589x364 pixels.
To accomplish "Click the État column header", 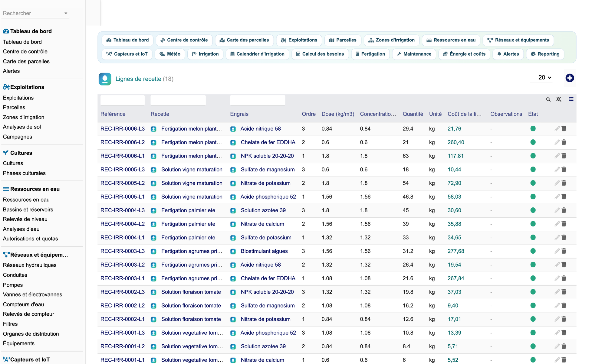I will [x=533, y=114].
